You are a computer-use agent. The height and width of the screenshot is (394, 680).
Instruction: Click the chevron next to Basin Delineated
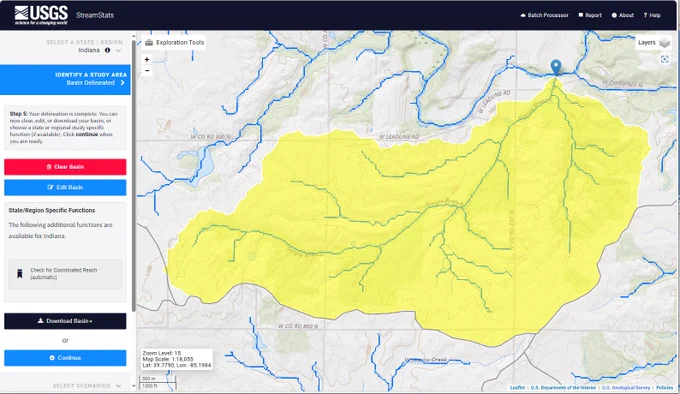coord(122,83)
